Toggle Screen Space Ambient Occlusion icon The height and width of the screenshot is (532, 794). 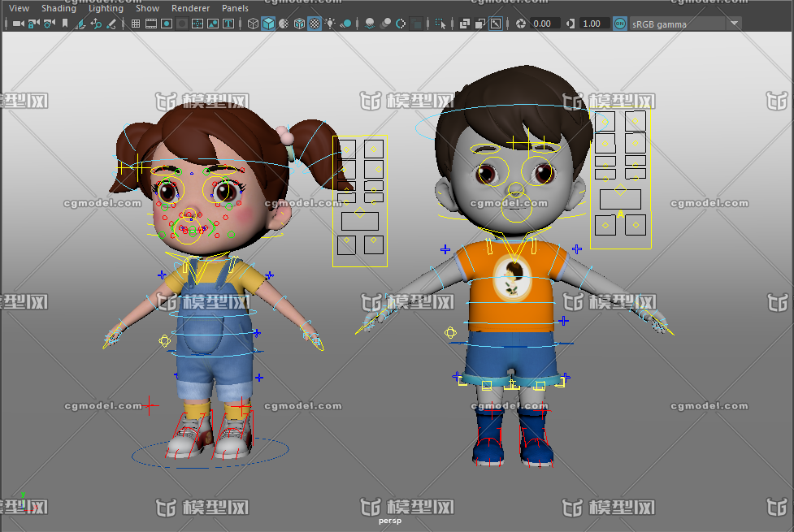[x=370, y=24]
